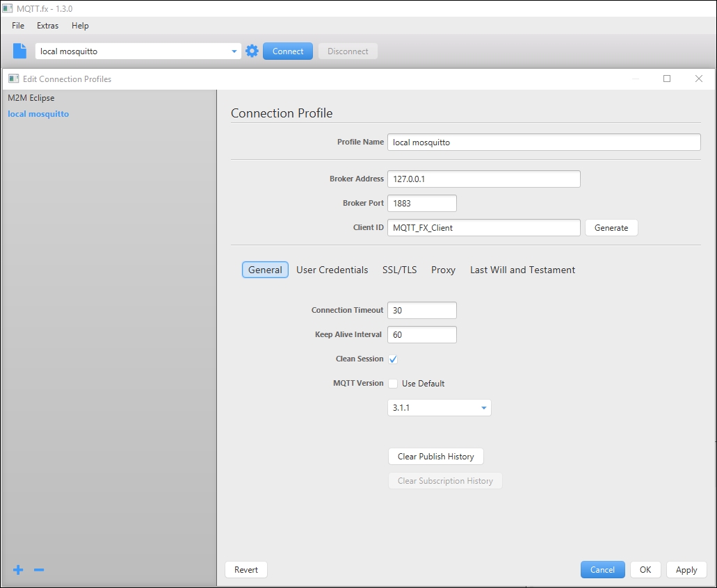This screenshot has width=717, height=588.
Task: Enable the Use Default MQTT version checkbox
Action: click(393, 384)
